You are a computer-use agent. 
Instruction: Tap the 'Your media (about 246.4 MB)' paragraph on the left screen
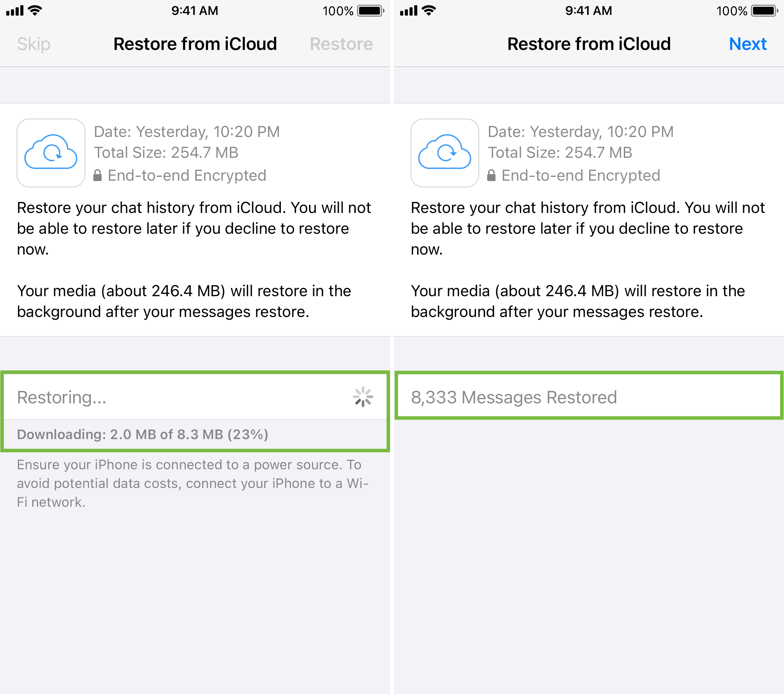click(184, 301)
